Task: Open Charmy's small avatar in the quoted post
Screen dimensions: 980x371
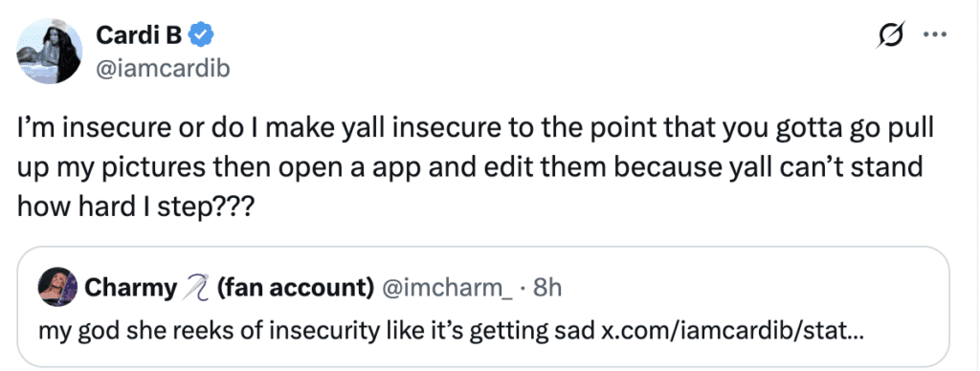Action: coord(57,286)
